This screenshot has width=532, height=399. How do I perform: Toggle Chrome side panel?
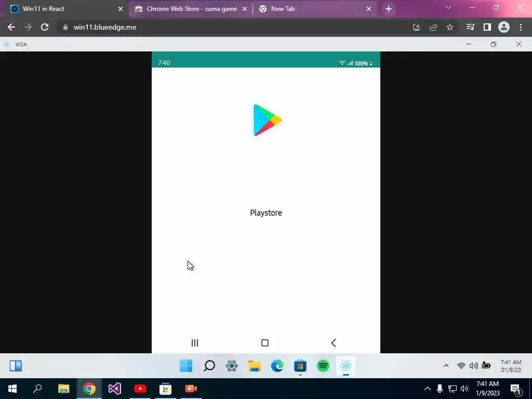487,27
